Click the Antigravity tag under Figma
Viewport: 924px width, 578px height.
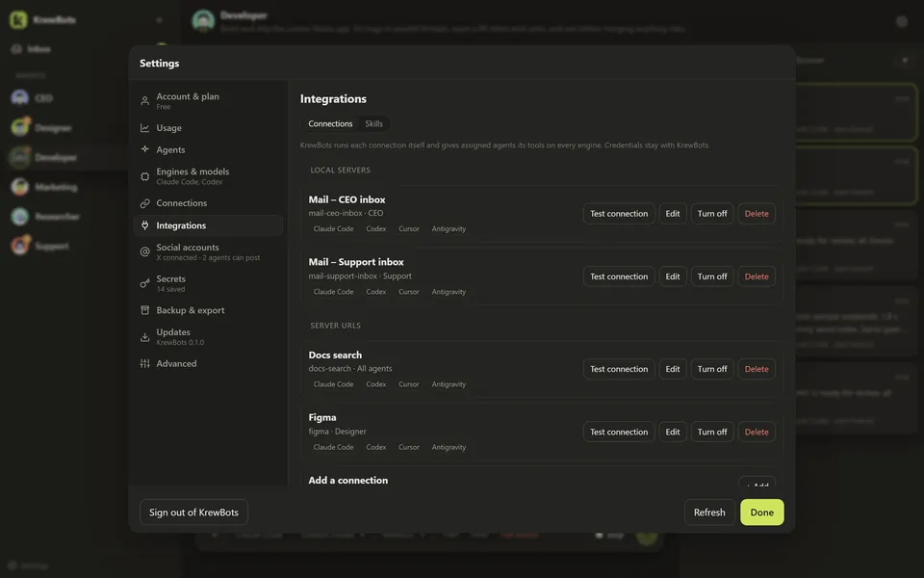point(449,447)
